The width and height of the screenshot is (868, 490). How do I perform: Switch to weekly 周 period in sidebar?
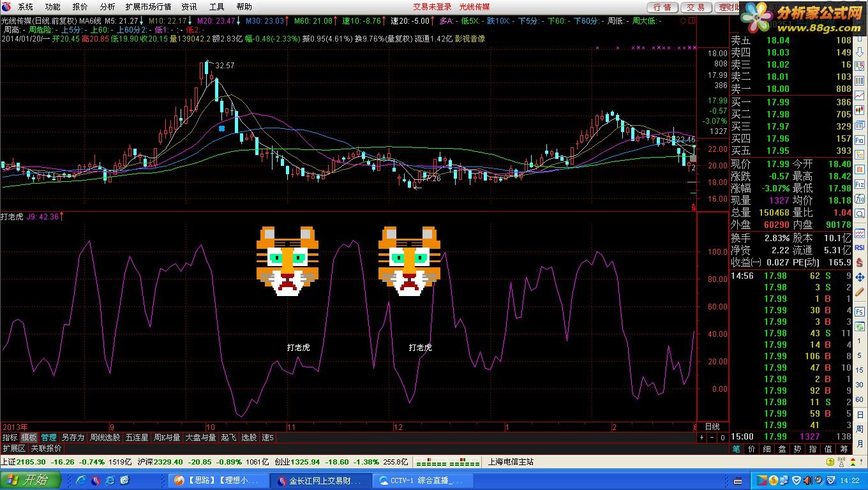point(860,429)
